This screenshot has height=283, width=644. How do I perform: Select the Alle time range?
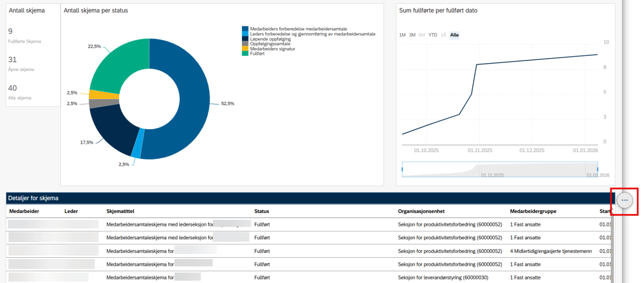click(454, 35)
